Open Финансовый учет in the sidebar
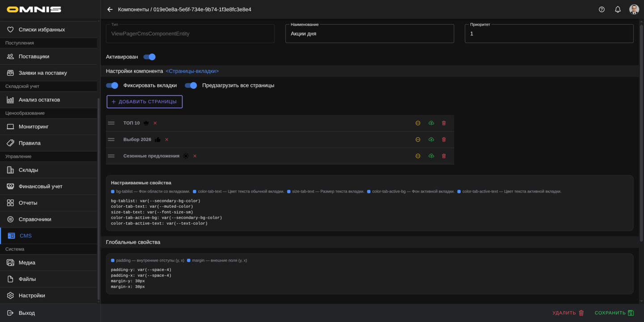 (48, 186)
